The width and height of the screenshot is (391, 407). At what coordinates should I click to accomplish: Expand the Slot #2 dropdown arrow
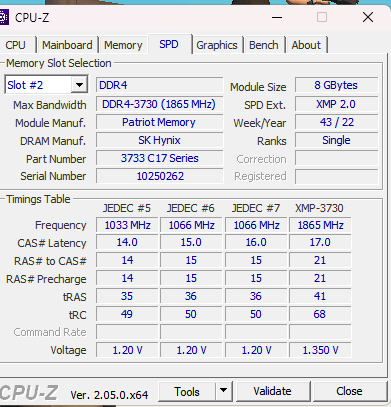click(x=79, y=85)
